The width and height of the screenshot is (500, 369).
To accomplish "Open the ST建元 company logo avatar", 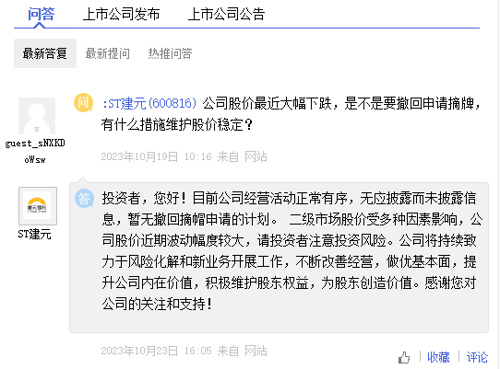I will tap(37, 206).
